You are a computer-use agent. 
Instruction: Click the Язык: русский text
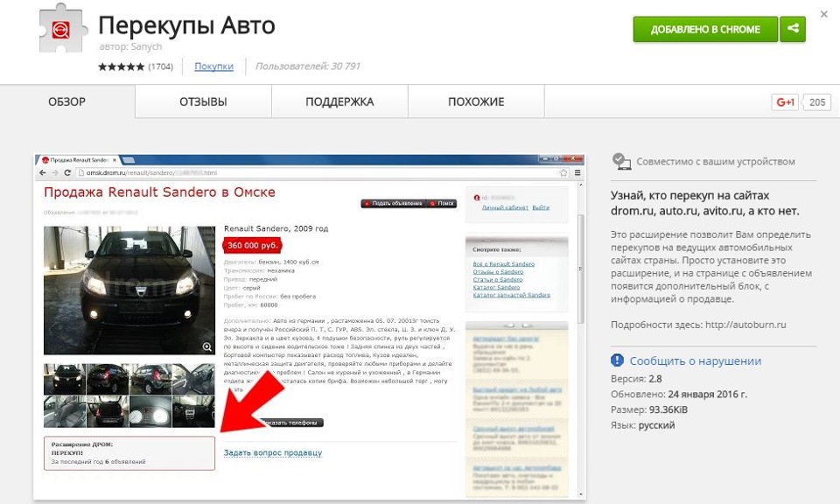[x=642, y=425]
